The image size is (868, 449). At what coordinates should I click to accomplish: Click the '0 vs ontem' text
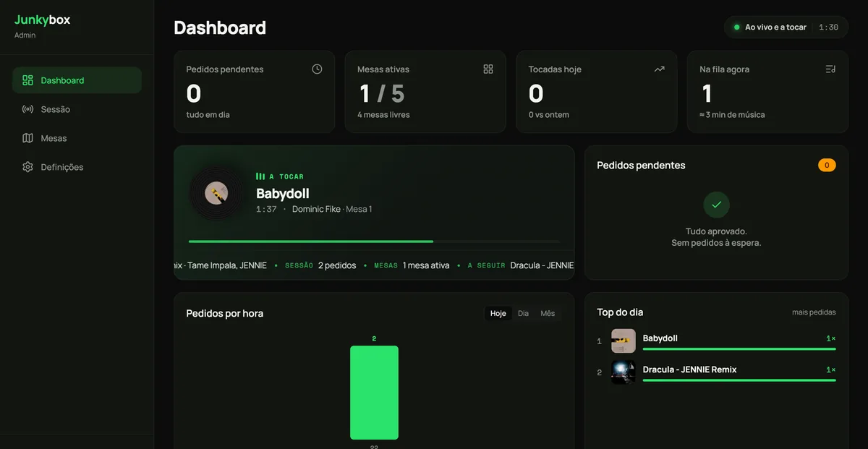(x=549, y=114)
